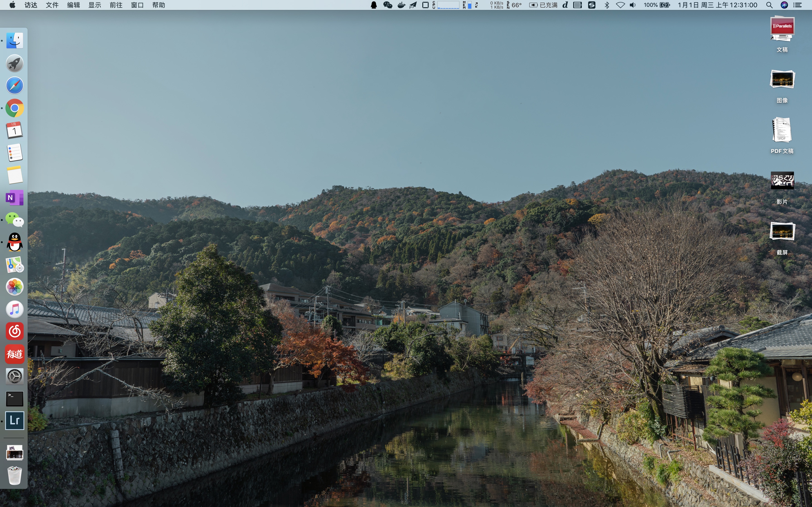Viewport: 812px width, 507px height.
Task: Open NetEase Cloud Music from dock
Action: [x=14, y=331]
